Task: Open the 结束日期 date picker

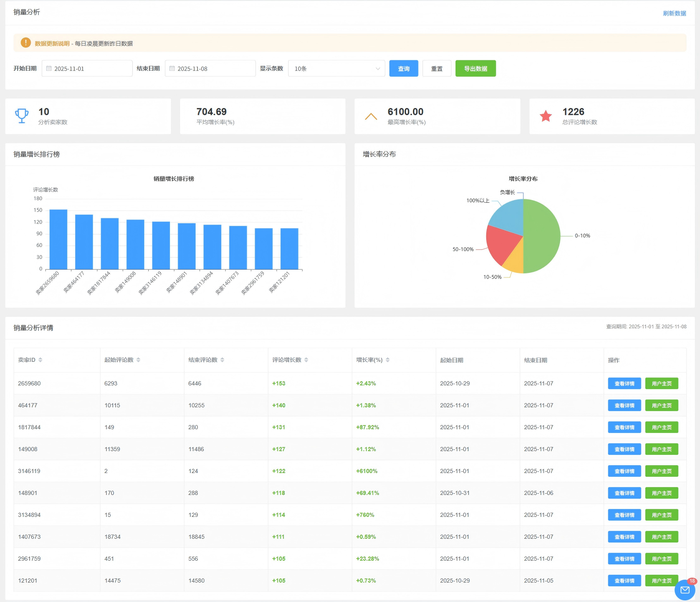Action: tap(210, 69)
